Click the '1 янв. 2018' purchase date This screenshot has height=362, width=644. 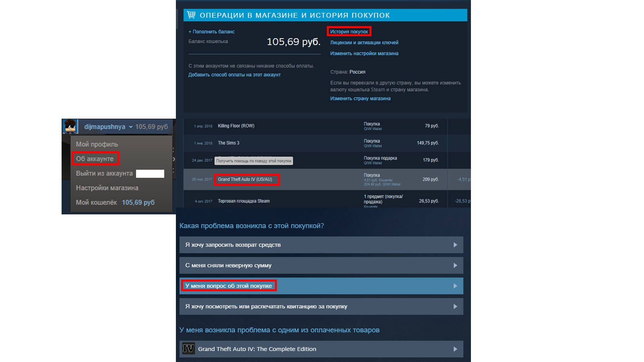point(203,143)
